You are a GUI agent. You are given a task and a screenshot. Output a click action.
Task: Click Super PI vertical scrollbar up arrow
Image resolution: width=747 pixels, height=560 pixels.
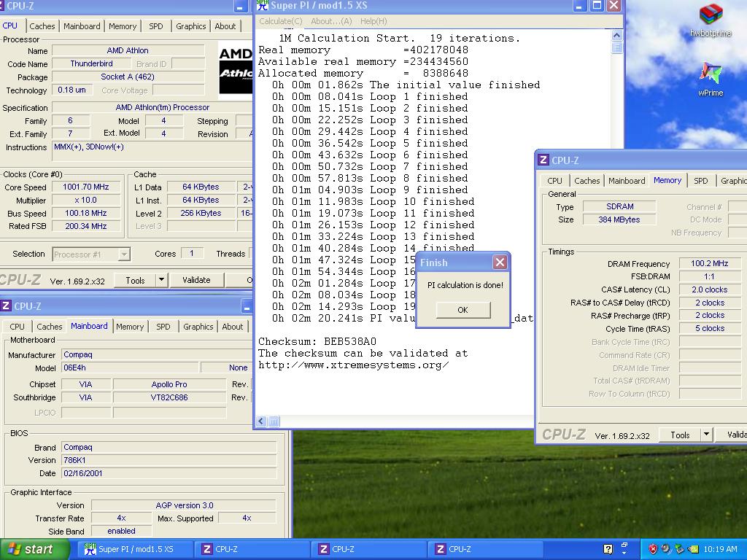[x=616, y=35]
